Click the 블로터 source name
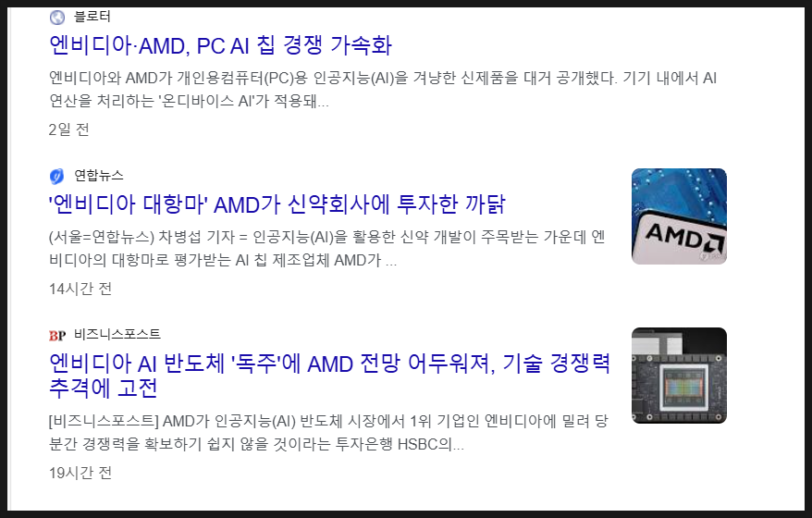 coord(92,17)
